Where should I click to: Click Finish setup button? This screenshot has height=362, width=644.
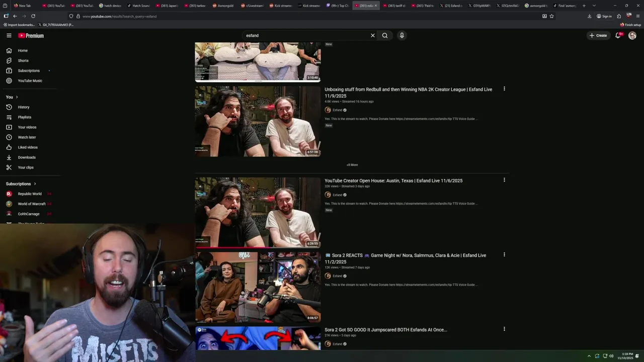point(630,25)
